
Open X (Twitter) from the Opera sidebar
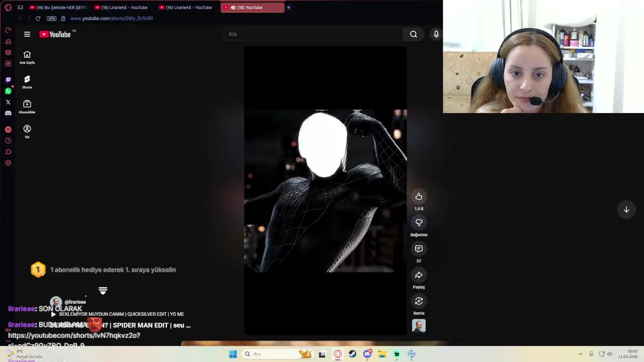(x=8, y=102)
